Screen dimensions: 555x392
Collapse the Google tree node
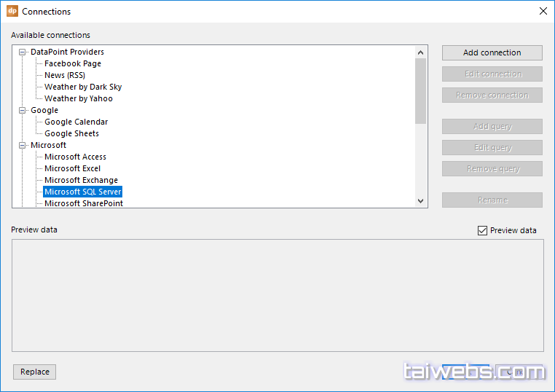tap(23, 111)
